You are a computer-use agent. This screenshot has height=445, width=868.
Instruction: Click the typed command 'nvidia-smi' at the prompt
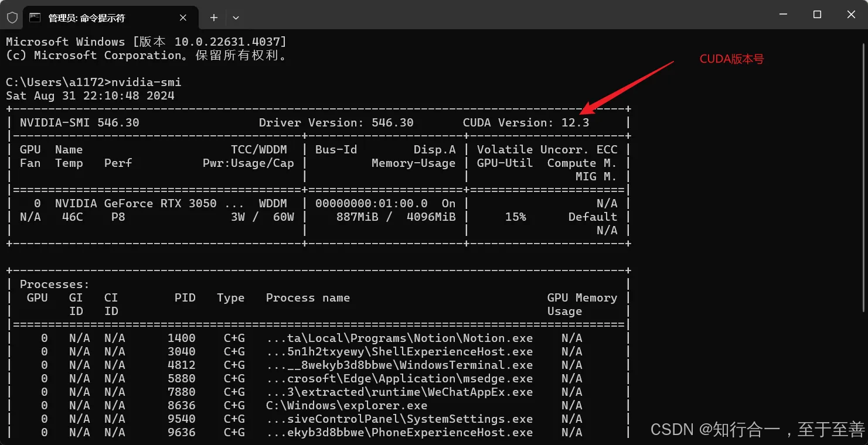click(146, 82)
